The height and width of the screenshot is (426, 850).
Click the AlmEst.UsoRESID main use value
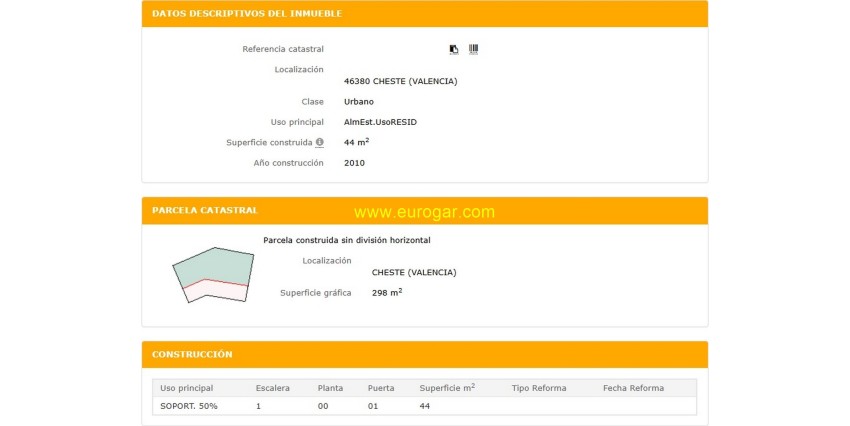(x=380, y=122)
